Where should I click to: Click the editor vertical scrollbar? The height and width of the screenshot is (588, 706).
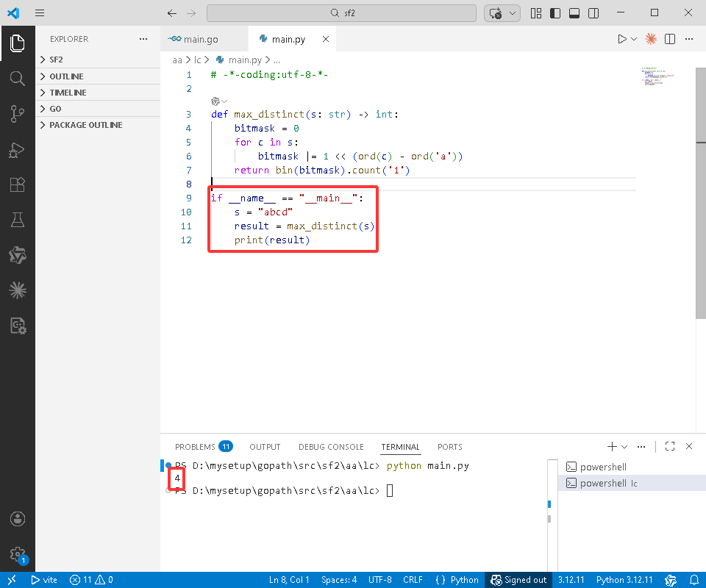coord(701,193)
